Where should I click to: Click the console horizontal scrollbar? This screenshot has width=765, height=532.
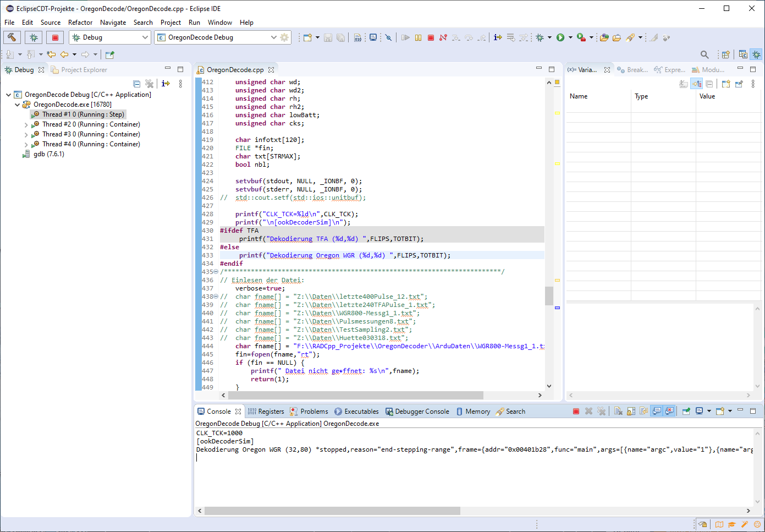[x=332, y=511]
